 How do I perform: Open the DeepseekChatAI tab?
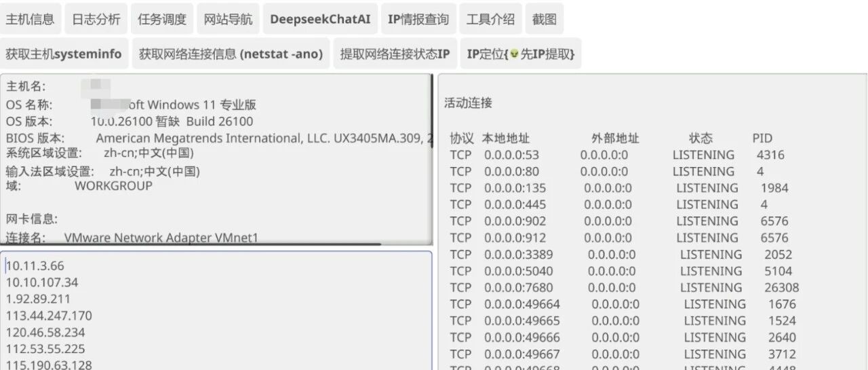[x=320, y=19]
